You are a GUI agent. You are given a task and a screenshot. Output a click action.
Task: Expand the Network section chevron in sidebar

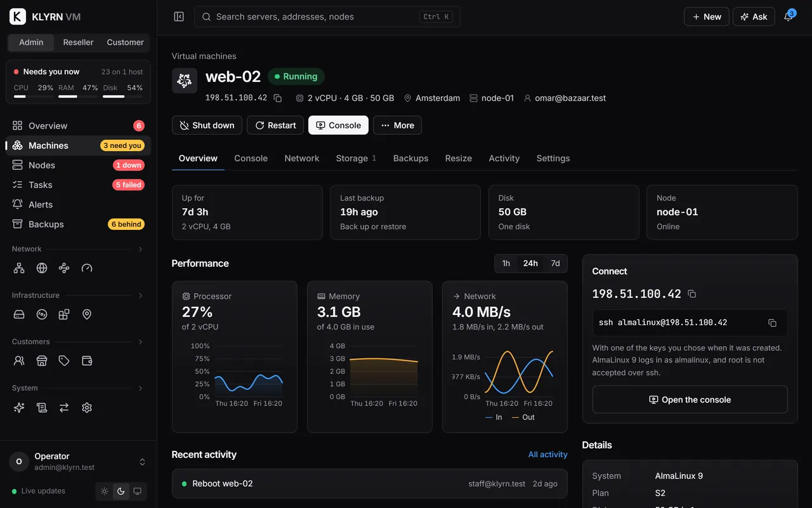click(140, 249)
